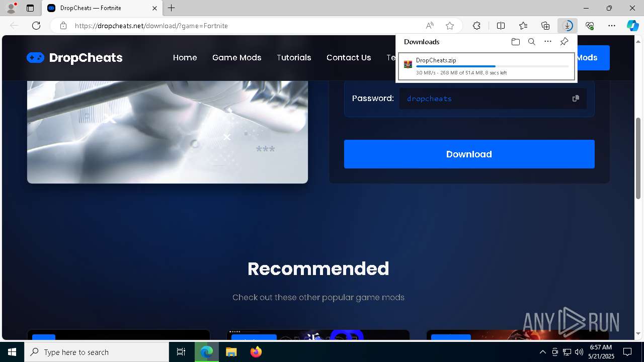The width and height of the screenshot is (644, 362).
Task: Open the Copilot sidebar icon
Action: (x=632, y=26)
